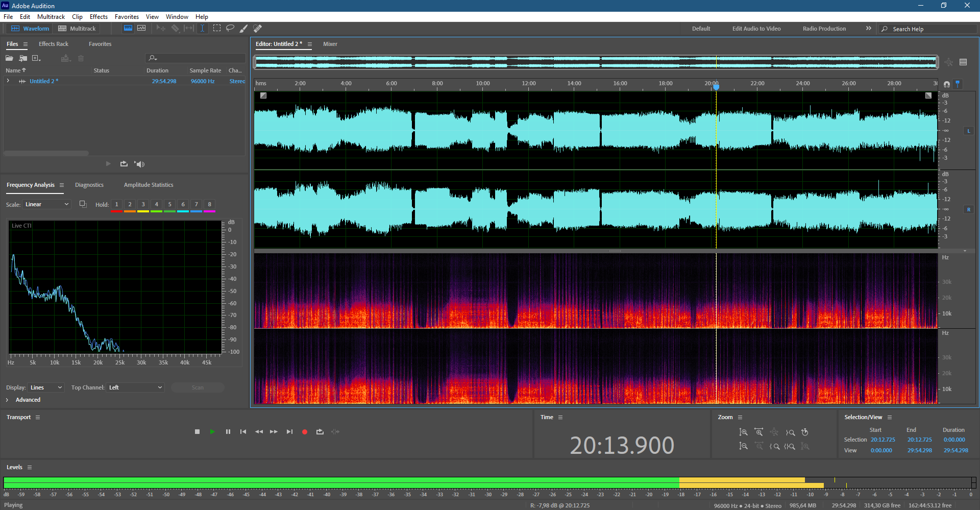The height and width of the screenshot is (510, 980).
Task: Toggle the left channel L button
Action: point(968,131)
